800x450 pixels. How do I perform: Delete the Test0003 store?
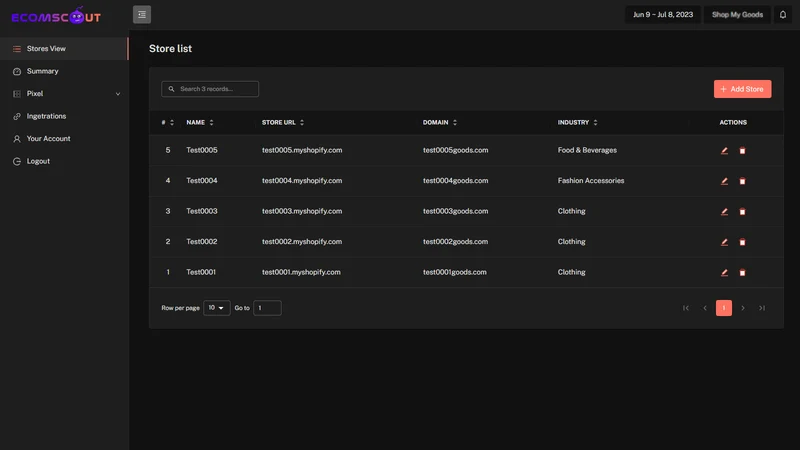(x=742, y=211)
